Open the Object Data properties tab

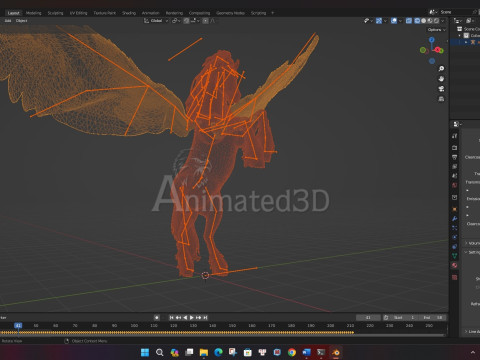tap(455, 256)
